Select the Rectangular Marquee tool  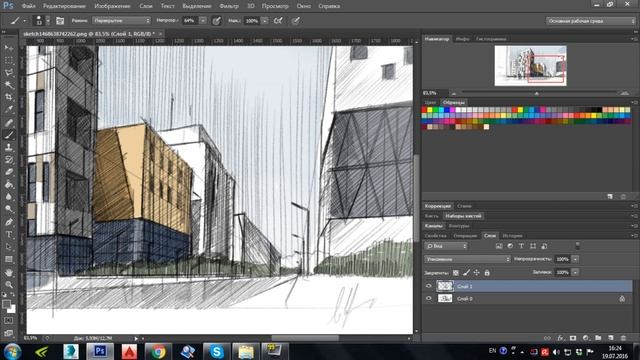[x=9, y=60]
